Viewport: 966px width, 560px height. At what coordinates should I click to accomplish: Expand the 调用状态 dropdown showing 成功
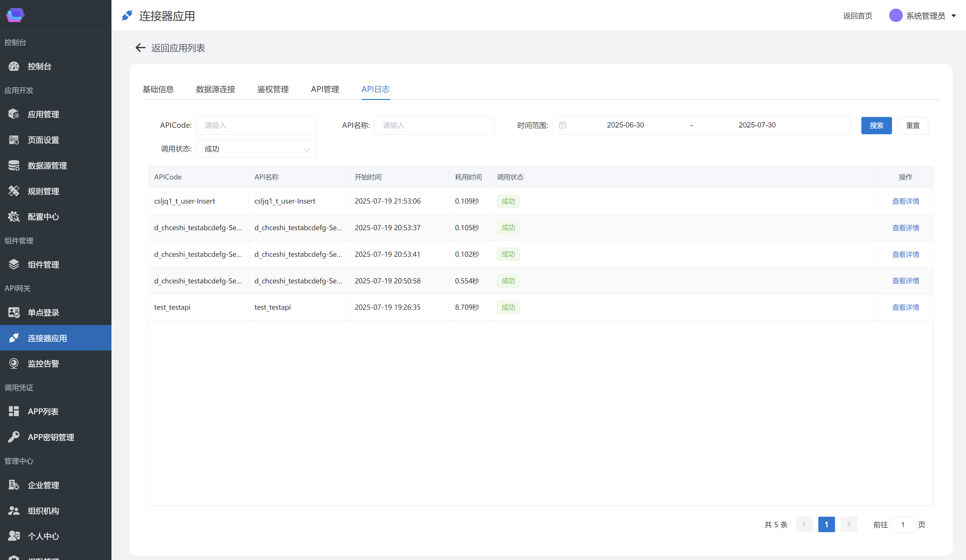pos(256,149)
